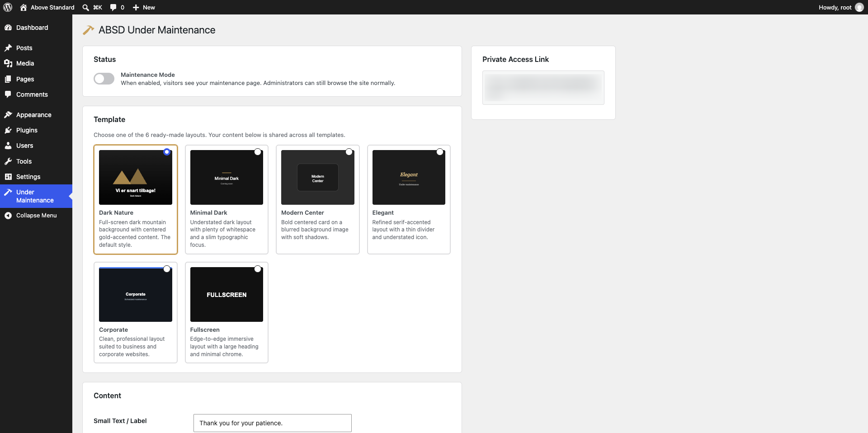This screenshot has height=433, width=868.
Task: Go to the Plugins menu label
Action: point(27,130)
